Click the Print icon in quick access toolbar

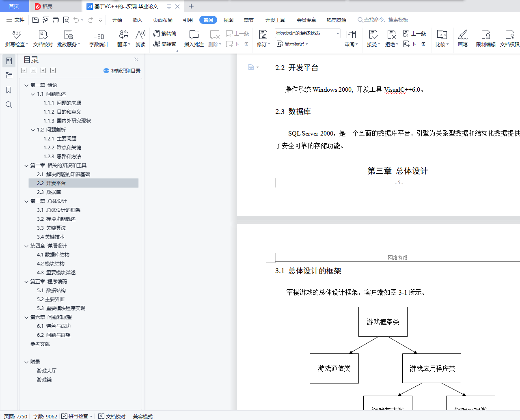[56, 20]
